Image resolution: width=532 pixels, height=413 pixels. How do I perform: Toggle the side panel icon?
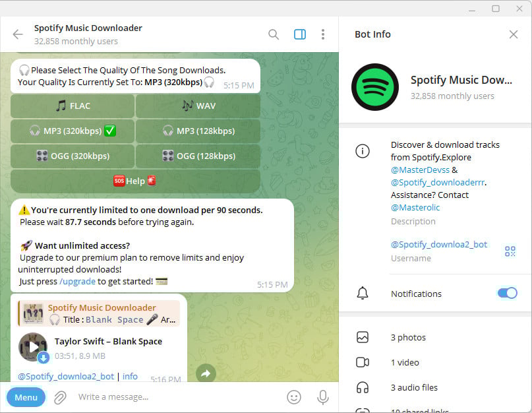300,34
